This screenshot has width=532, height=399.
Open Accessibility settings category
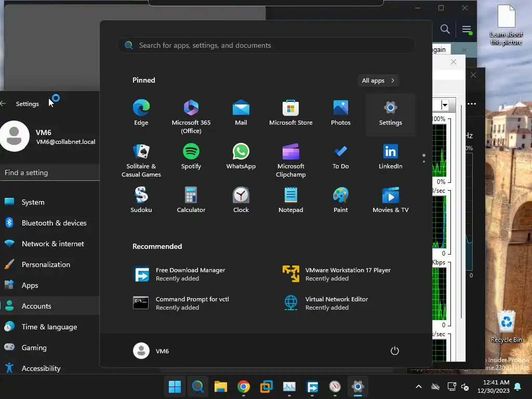coord(50,368)
